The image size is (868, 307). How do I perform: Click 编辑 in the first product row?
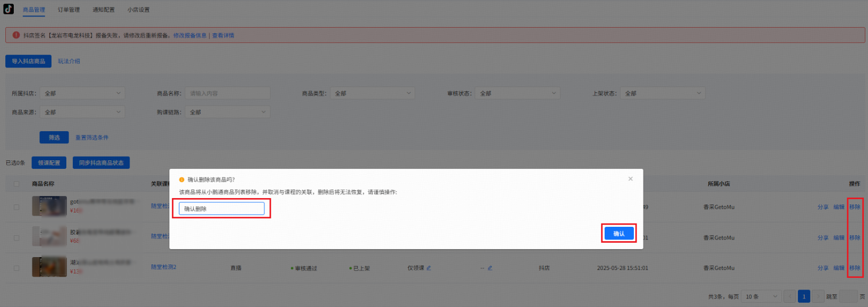[839, 207]
